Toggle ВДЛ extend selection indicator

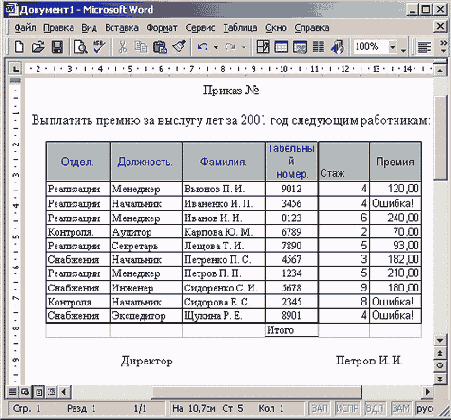coord(374,408)
